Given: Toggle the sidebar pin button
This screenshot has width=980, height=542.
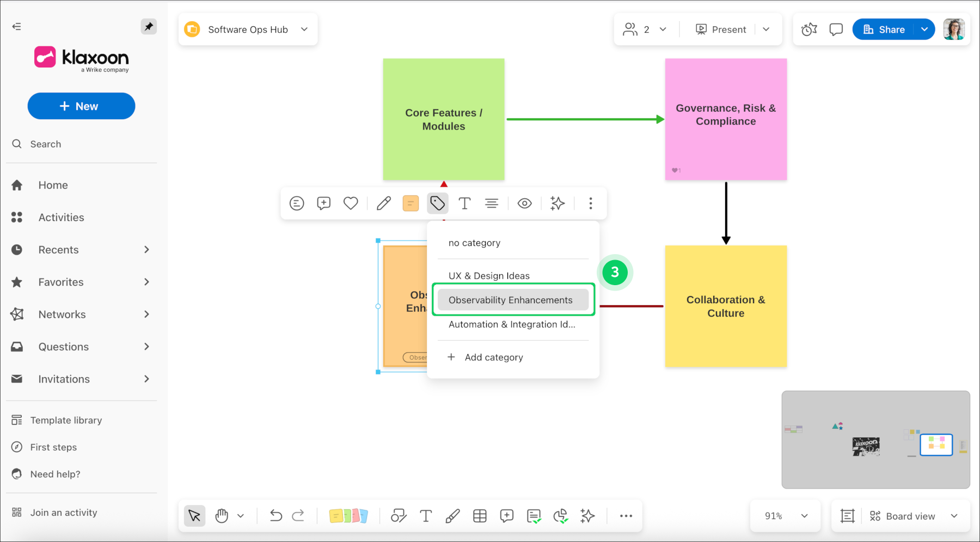Looking at the screenshot, I should tap(149, 26).
